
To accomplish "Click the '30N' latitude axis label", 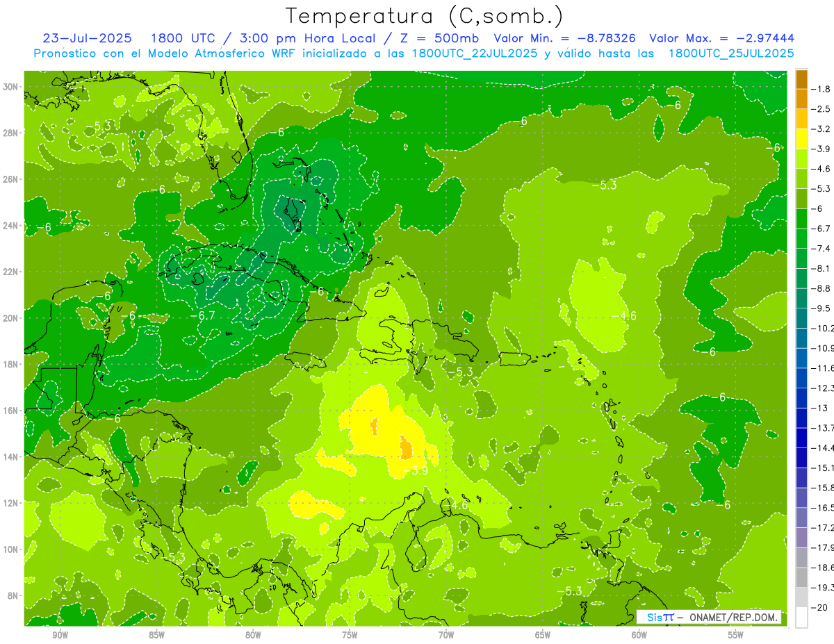I will 10,87.
